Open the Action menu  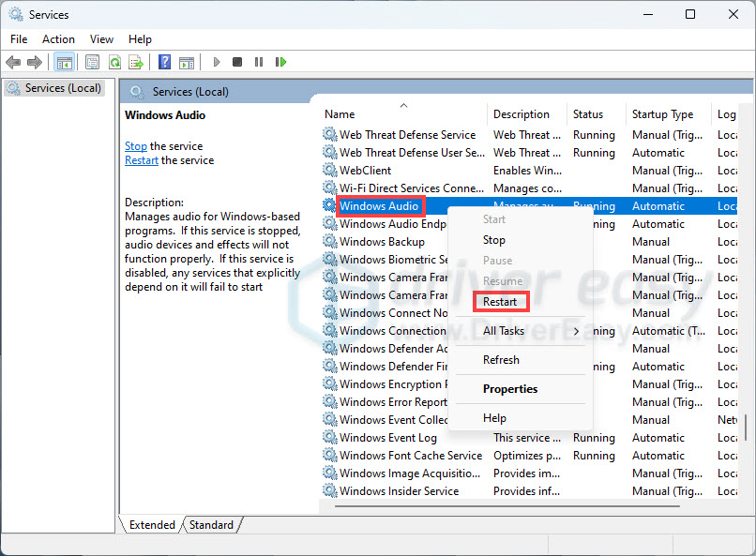[x=58, y=39]
